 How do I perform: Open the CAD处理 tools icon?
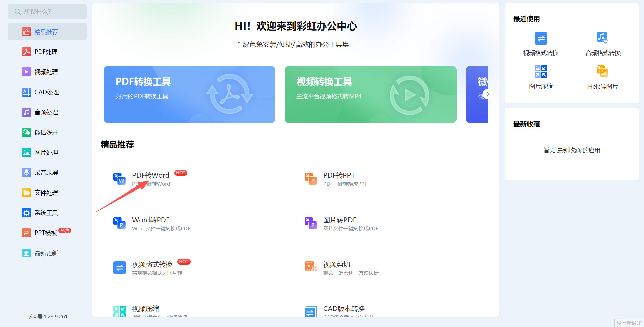pyautogui.click(x=26, y=92)
